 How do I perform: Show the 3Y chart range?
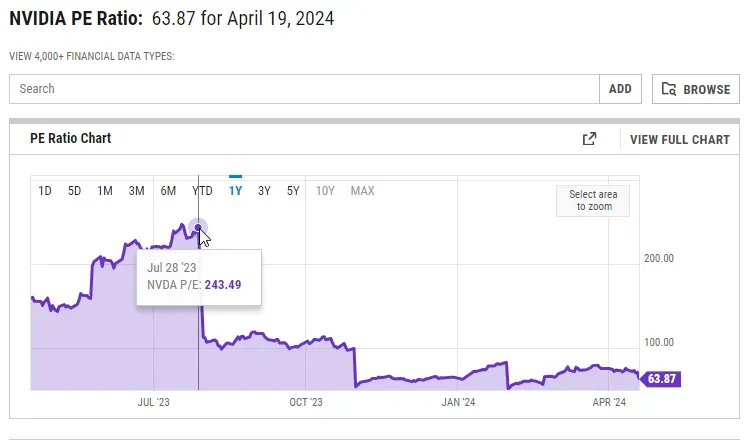pyautogui.click(x=264, y=191)
